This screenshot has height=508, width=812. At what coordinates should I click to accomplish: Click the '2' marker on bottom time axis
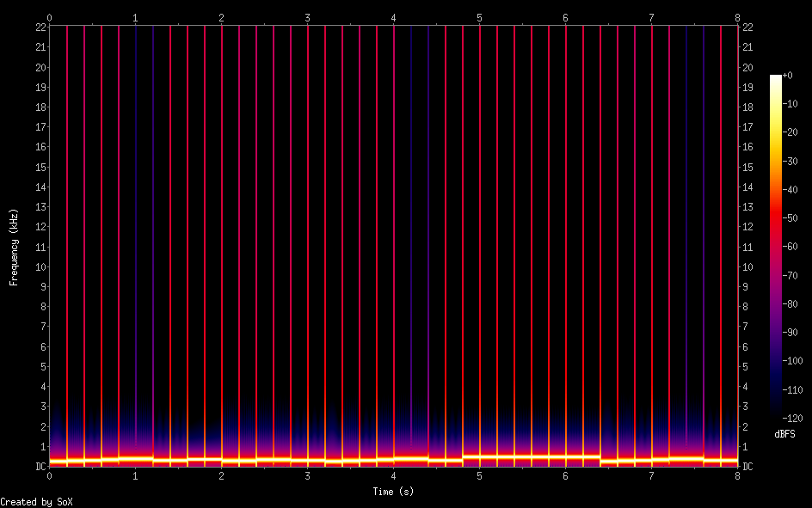(x=222, y=476)
